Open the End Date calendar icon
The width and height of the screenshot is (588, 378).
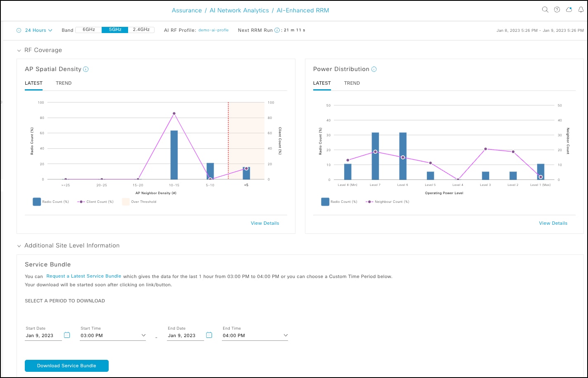click(x=209, y=335)
